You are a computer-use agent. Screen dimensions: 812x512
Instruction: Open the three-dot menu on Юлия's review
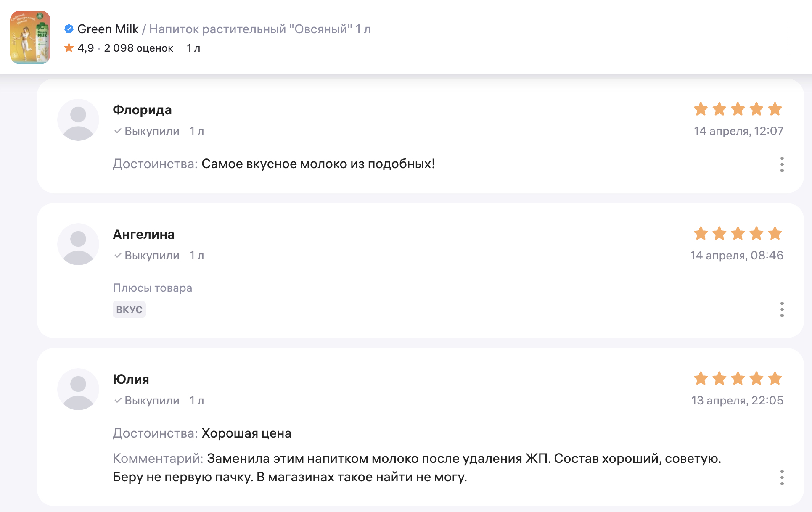782,478
